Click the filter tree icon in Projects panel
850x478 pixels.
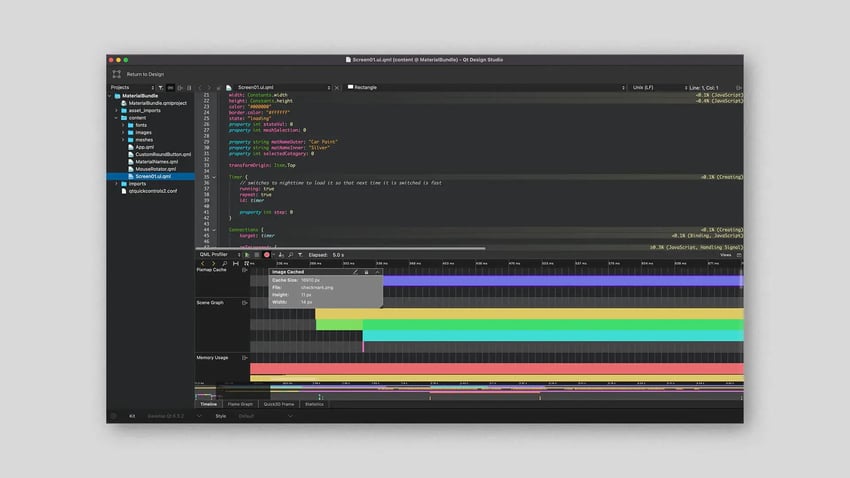point(161,88)
